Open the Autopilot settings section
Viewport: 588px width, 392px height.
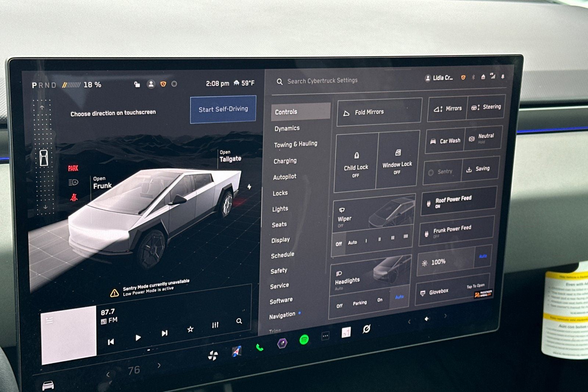click(x=284, y=177)
